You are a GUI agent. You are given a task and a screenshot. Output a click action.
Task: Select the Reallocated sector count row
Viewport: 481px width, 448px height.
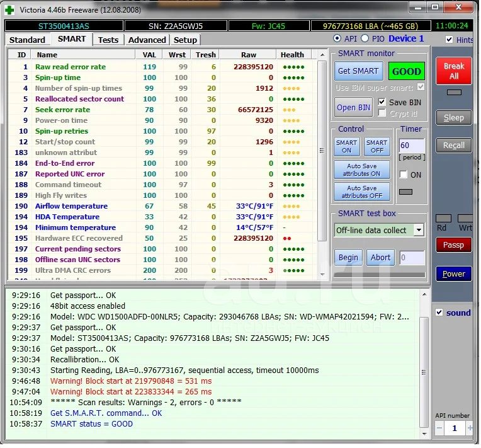tap(162, 99)
